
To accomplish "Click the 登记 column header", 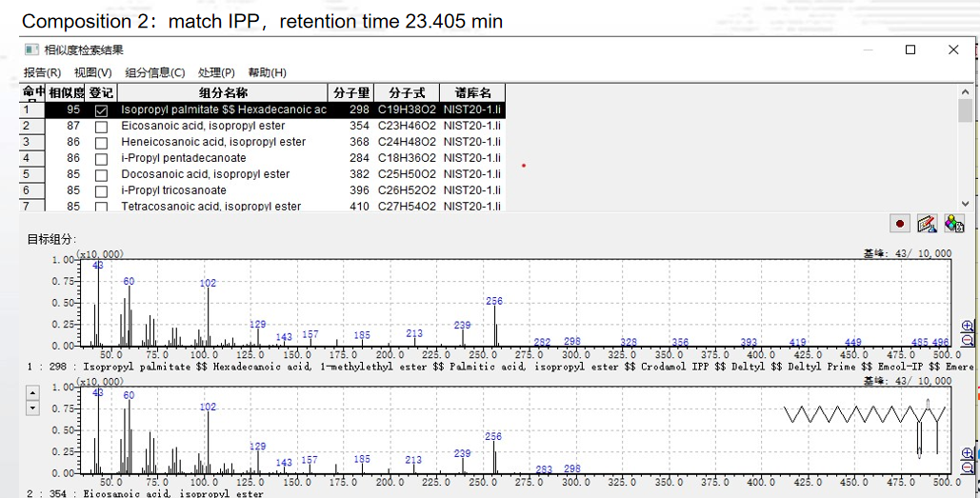I will coord(101,93).
